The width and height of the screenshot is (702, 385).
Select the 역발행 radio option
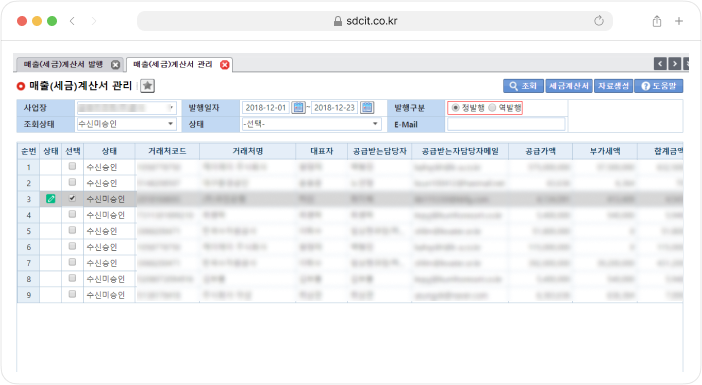pyautogui.click(x=492, y=108)
